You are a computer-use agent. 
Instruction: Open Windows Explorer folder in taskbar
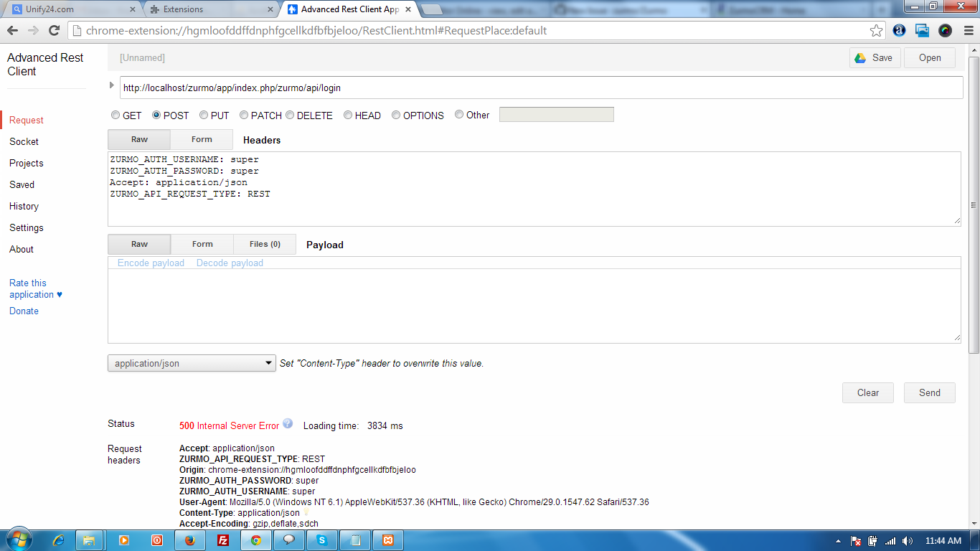coord(90,540)
